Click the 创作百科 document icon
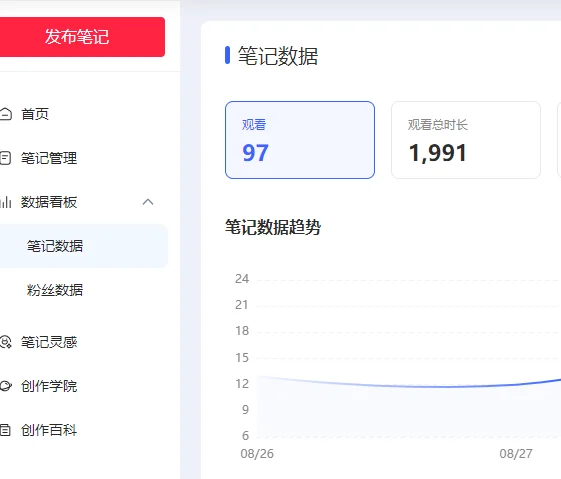Screen dimensions: 561x479 5,430
